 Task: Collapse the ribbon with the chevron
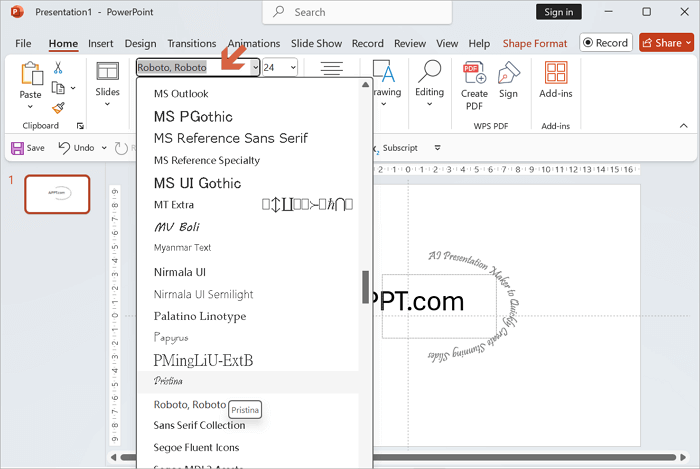pyautogui.click(x=683, y=126)
